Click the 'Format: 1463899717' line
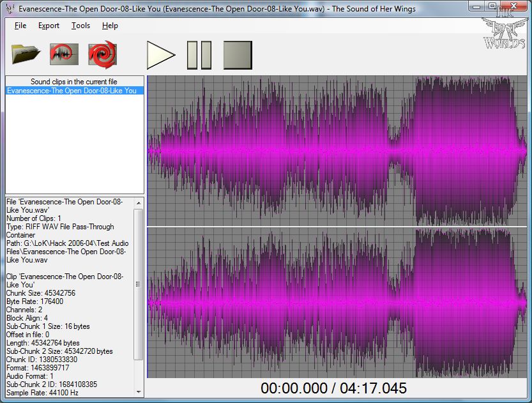This screenshot has width=532, height=403. click(38, 368)
